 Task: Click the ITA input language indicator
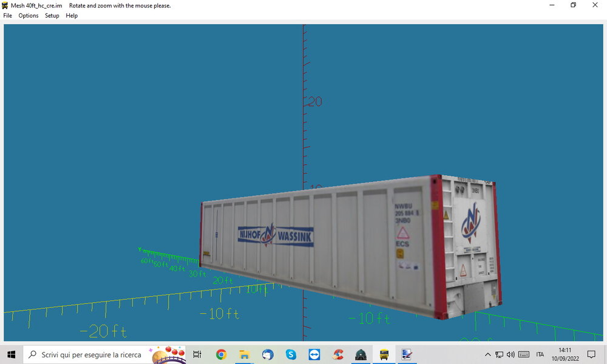click(540, 354)
